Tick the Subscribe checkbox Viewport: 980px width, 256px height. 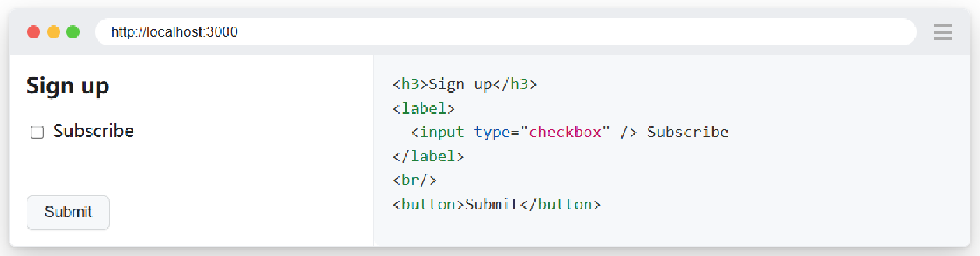tap(37, 132)
